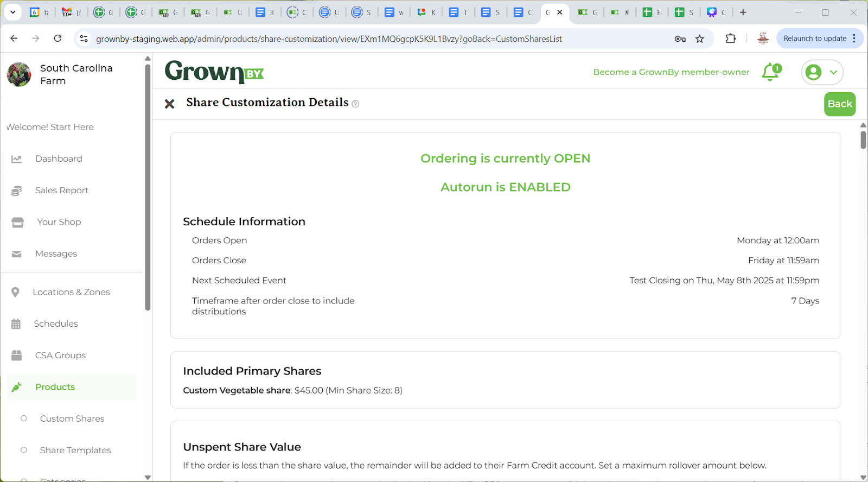Viewport: 868px width, 482px height.
Task: Click the Locations & Zones pin icon
Action: [x=15, y=292]
